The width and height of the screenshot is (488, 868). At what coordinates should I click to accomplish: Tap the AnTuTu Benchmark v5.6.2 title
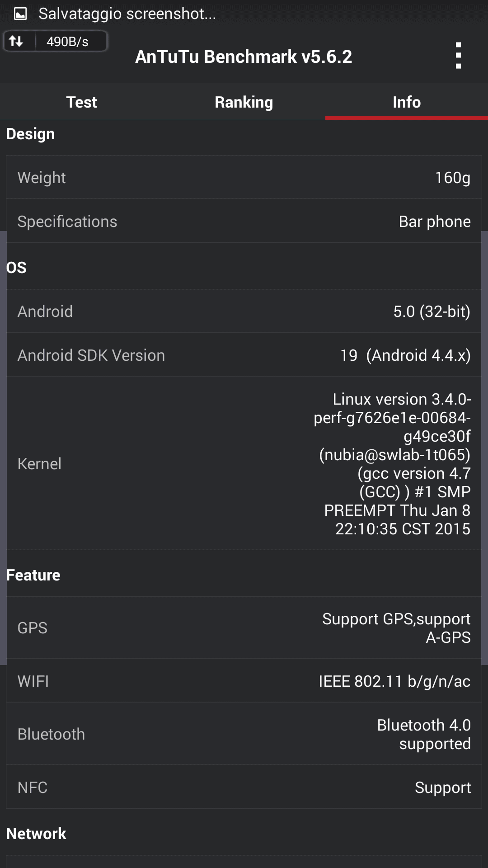tap(244, 57)
